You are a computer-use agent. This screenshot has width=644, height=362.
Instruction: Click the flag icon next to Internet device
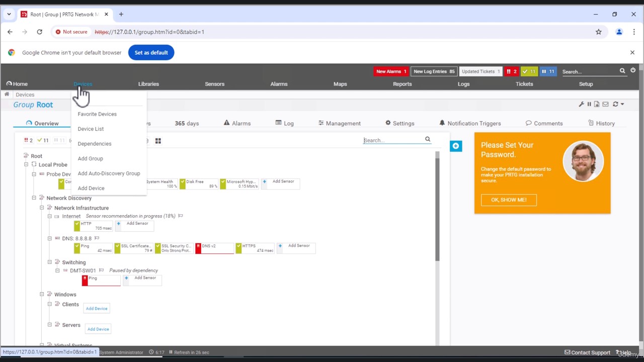180,216
